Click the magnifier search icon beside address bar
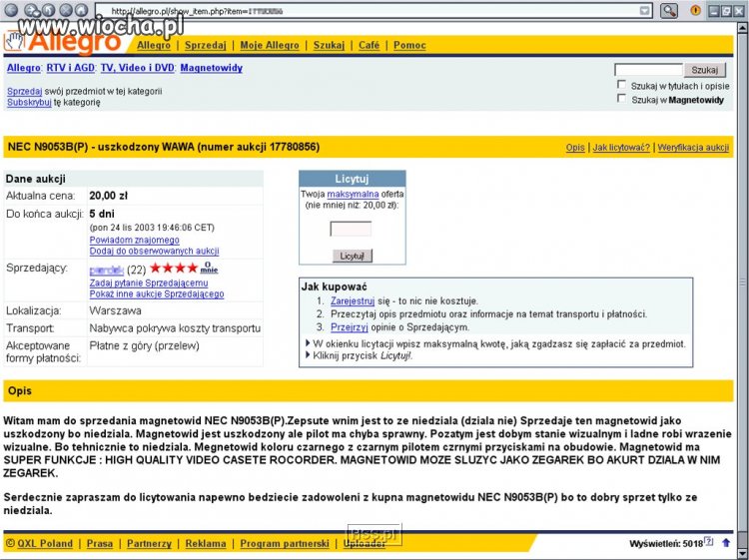749x560 pixels. click(x=669, y=11)
